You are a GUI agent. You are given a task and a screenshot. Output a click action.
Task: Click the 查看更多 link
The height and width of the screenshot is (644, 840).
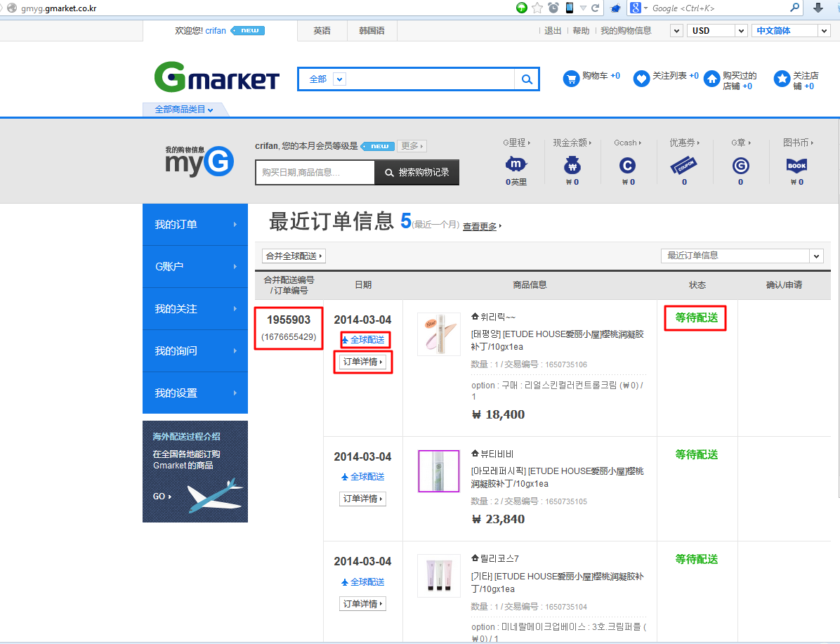[481, 227]
